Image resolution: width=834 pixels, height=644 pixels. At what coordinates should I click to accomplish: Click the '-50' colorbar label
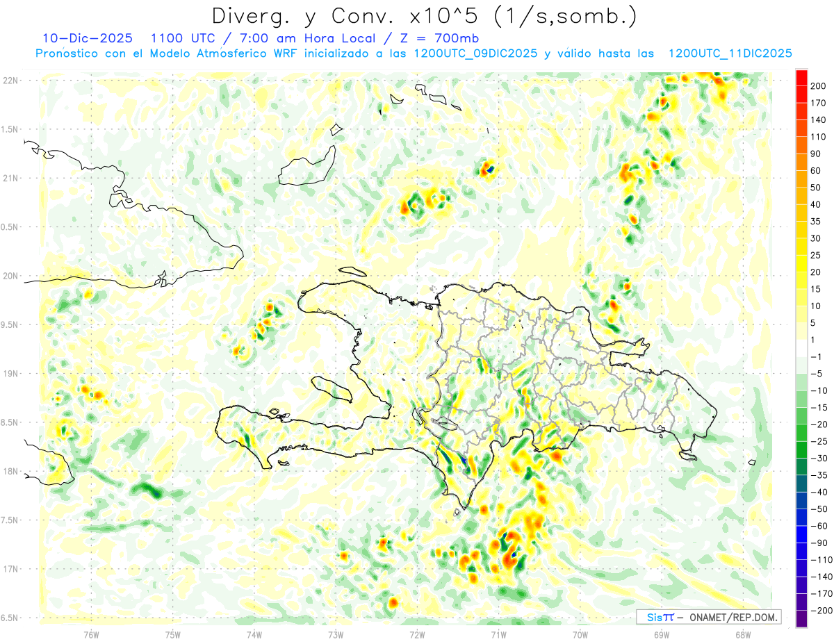(820, 509)
